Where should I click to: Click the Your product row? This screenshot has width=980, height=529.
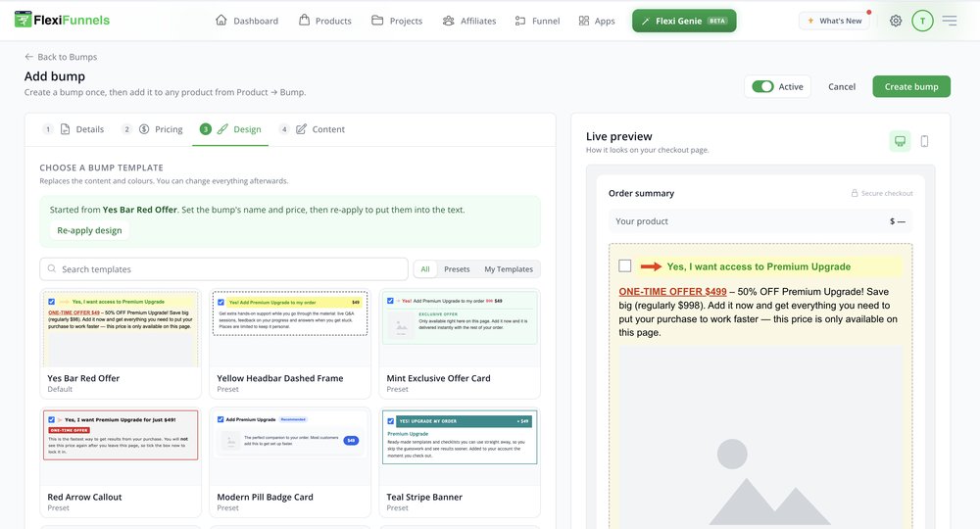pyautogui.click(x=760, y=221)
